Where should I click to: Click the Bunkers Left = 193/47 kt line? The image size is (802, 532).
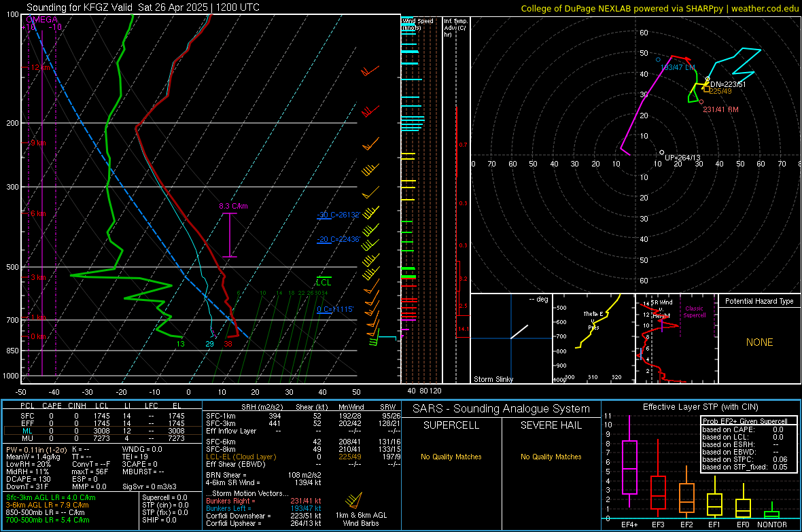(x=264, y=508)
